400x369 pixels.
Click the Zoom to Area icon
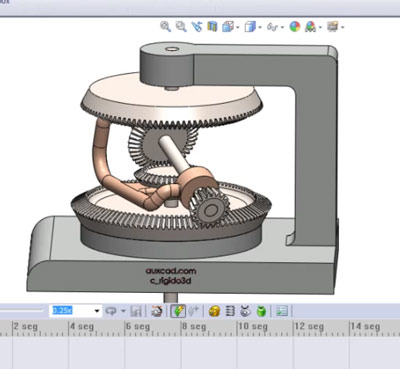point(181,26)
